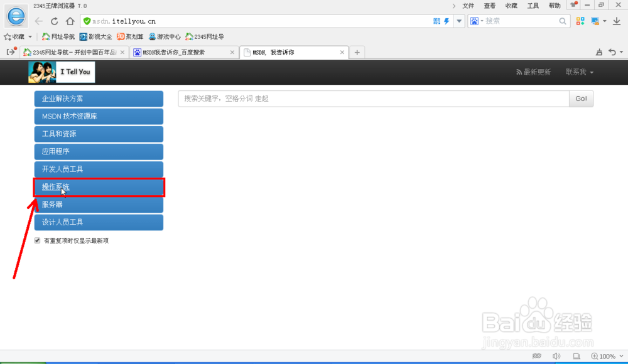The height and width of the screenshot is (364, 628).
Task: Open the Baidu search engine selector
Action: (476, 21)
